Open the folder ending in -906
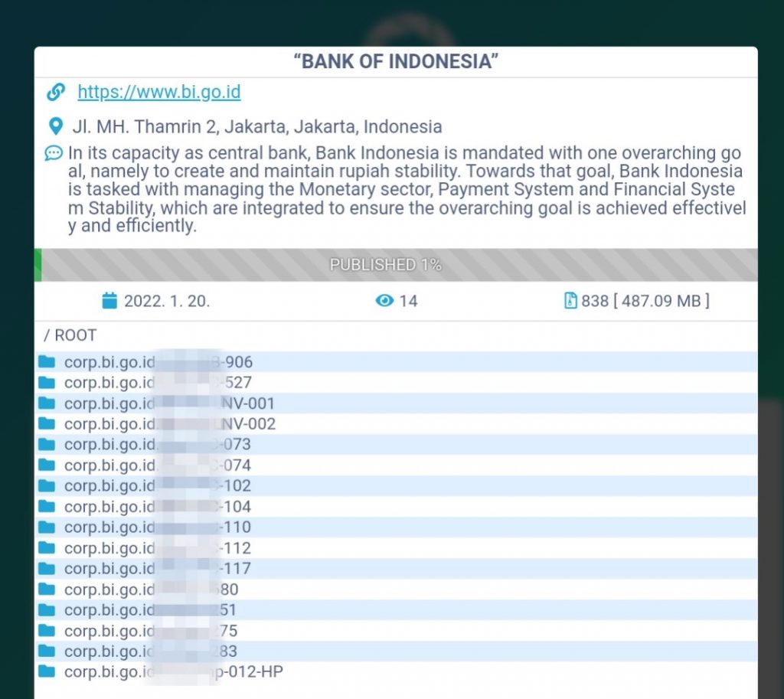The height and width of the screenshot is (699, 784). (x=158, y=362)
